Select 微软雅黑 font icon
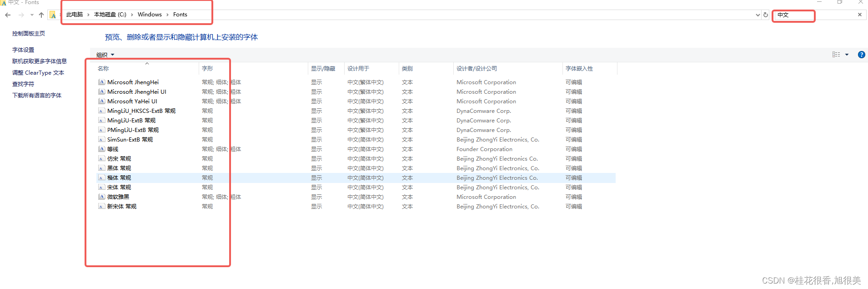 click(102, 197)
